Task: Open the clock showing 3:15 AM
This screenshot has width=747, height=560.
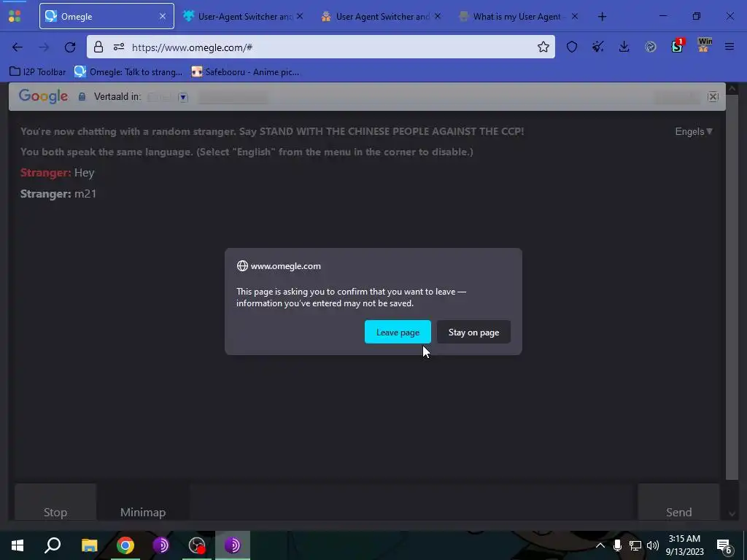Action: (684, 545)
